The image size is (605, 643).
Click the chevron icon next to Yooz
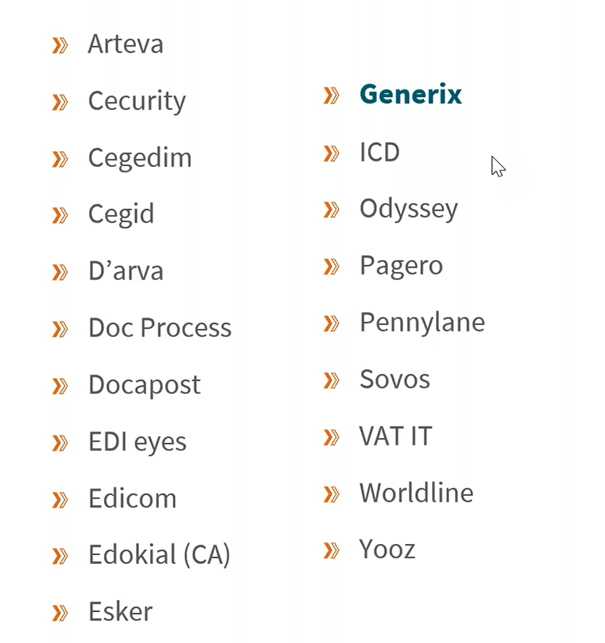331,550
